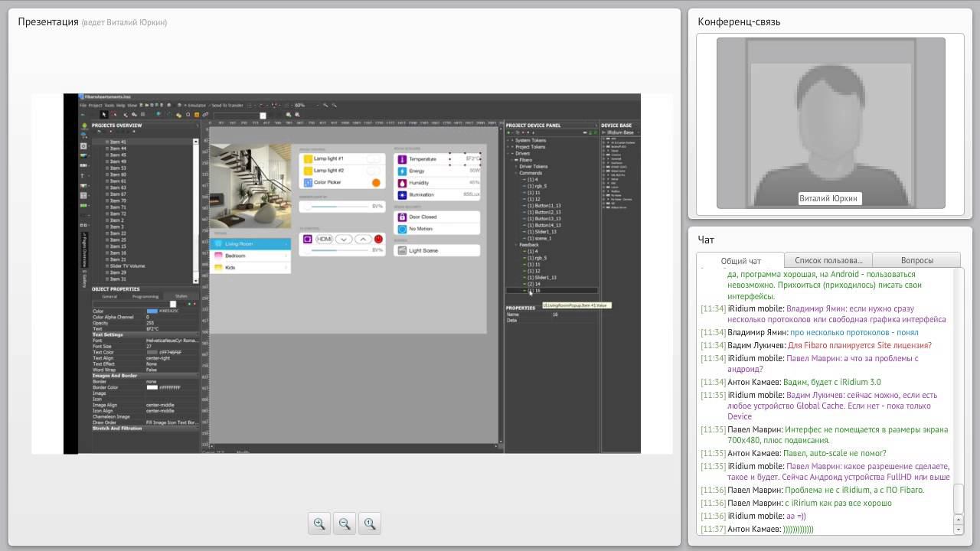This screenshot has height=551, width=980.
Task: Toggle the Lamp light #2 switch
Action: (x=374, y=171)
